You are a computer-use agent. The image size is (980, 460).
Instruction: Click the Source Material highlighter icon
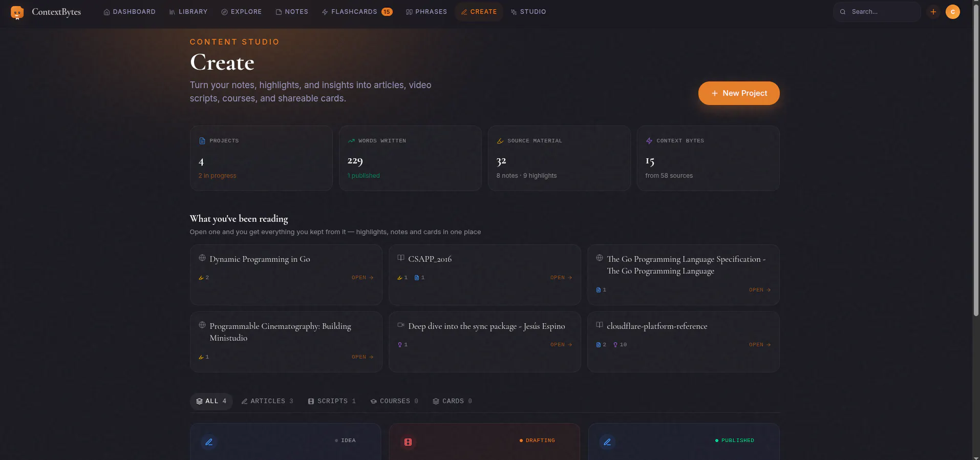click(x=500, y=141)
